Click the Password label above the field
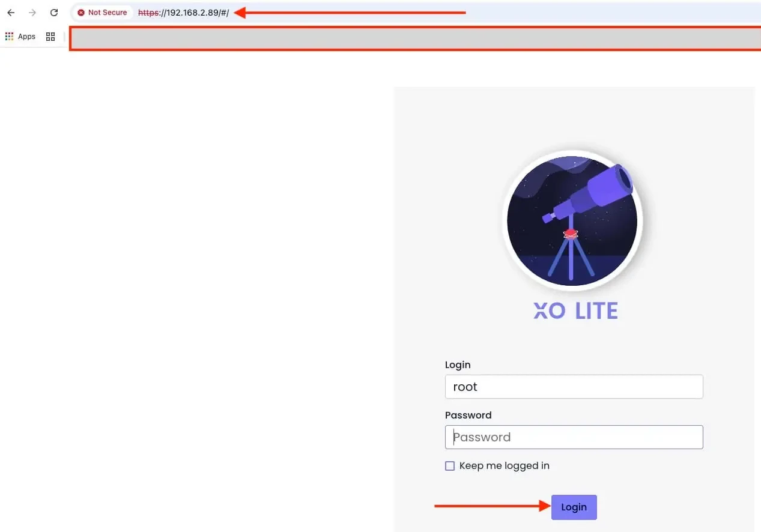This screenshot has height=532, width=761. (x=468, y=416)
